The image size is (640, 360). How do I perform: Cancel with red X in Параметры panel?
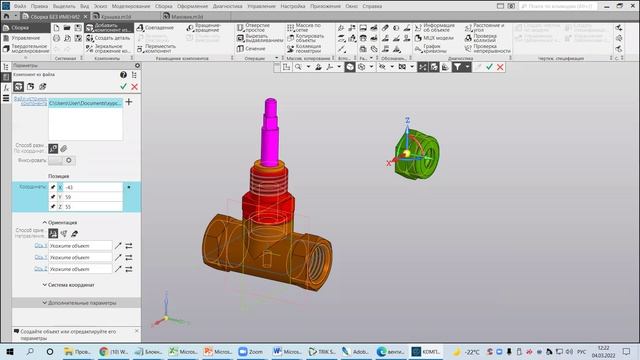[x=134, y=87]
